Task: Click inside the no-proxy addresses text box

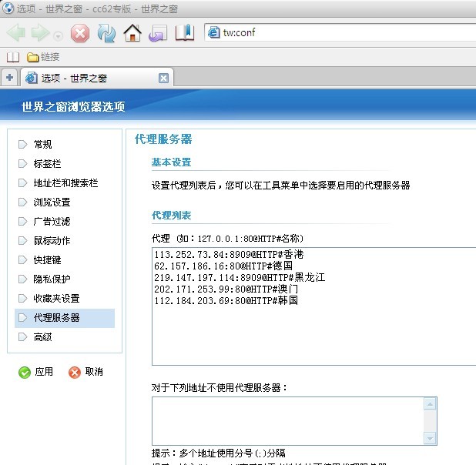Action: (x=288, y=421)
